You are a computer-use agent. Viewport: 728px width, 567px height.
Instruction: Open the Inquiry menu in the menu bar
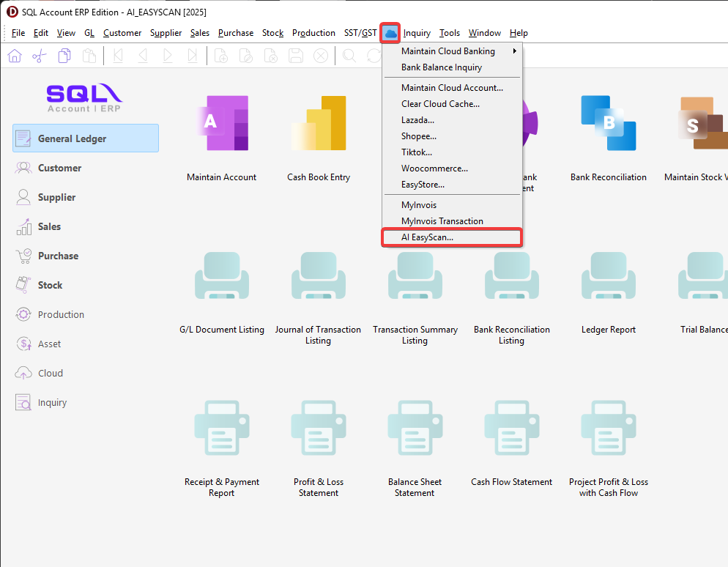(417, 33)
